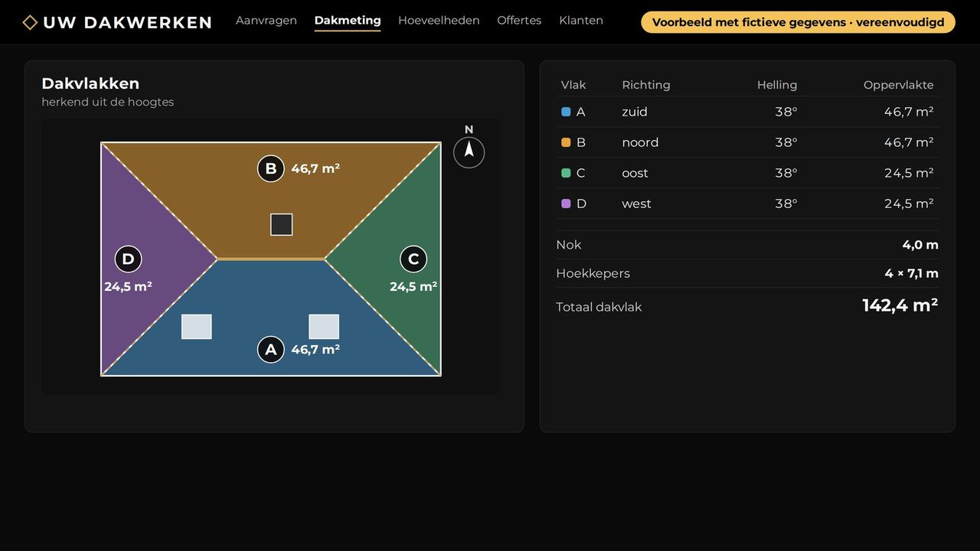Switch to the Dakmeting tab

(348, 21)
